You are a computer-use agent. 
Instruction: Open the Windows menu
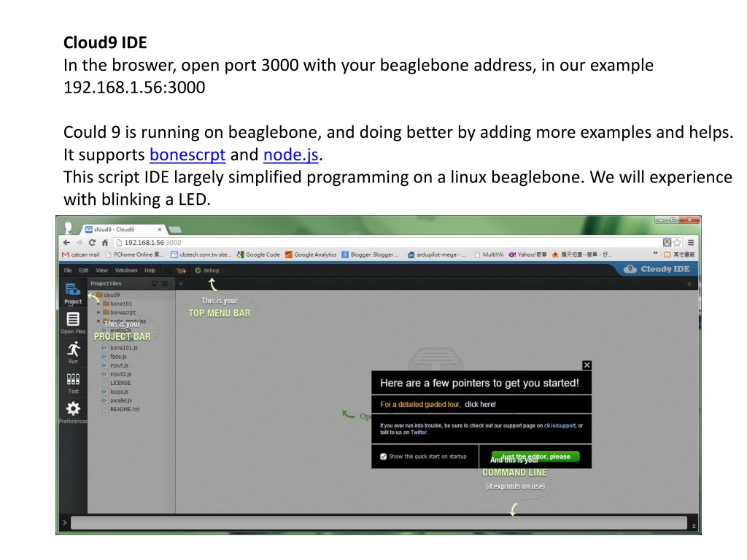click(126, 271)
